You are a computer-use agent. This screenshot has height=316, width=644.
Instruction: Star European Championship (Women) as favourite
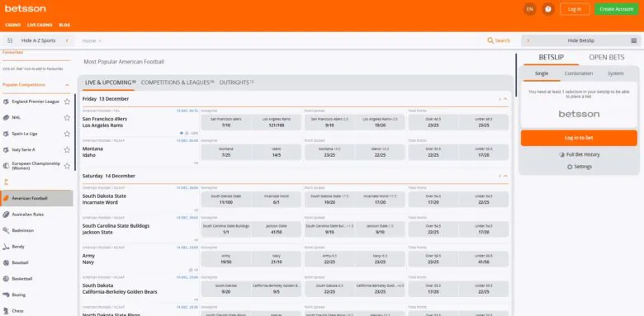(x=67, y=166)
